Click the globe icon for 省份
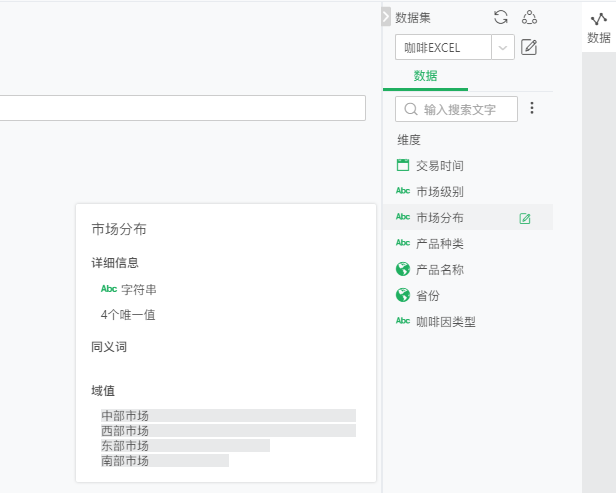Viewport: 616px width, 493px height. [x=403, y=295]
